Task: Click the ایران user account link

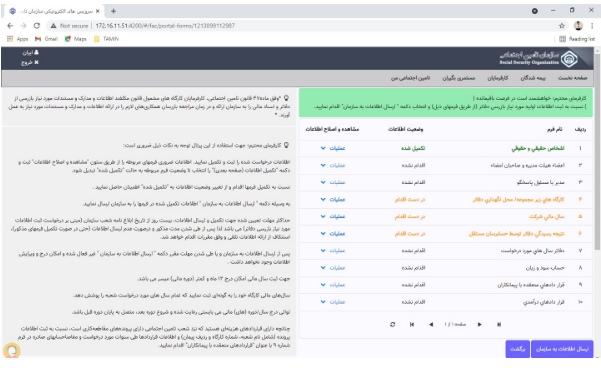Action: [30, 53]
